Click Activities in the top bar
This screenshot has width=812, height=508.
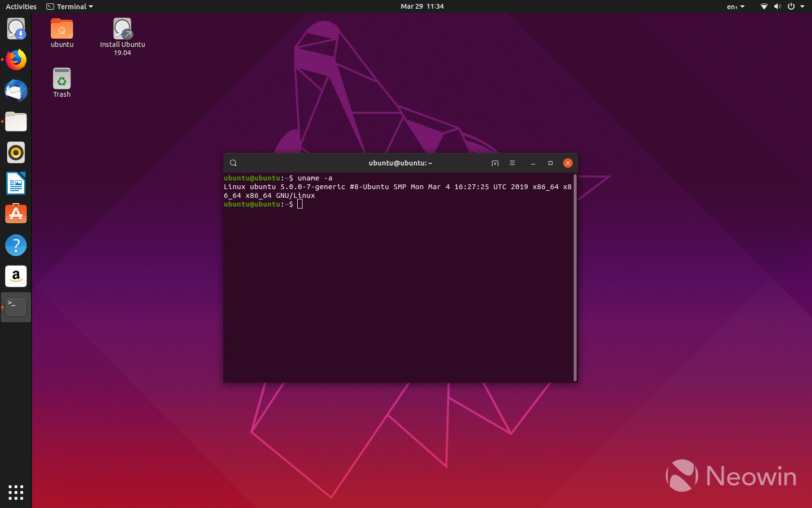21,7
